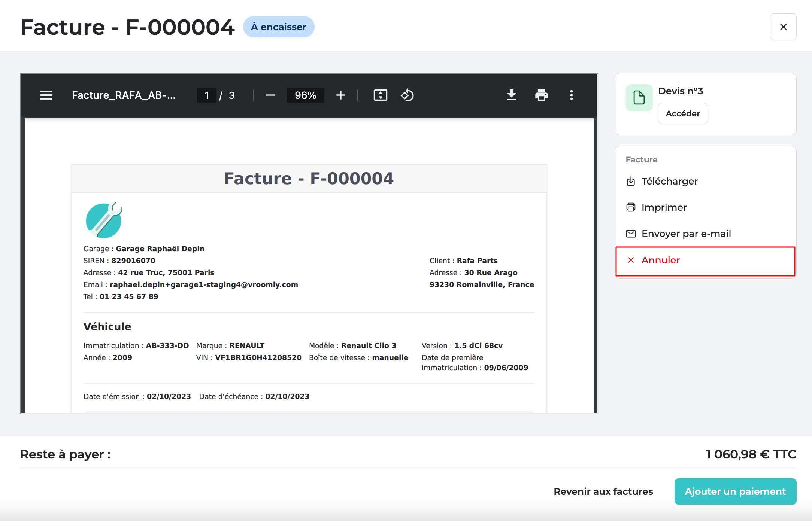Choose Envoyer par e-mail option
The width and height of the screenshot is (812, 521).
pos(678,234)
